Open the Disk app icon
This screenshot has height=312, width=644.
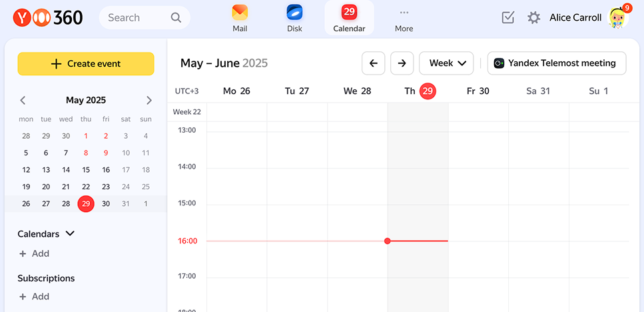click(x=294, y=18)
